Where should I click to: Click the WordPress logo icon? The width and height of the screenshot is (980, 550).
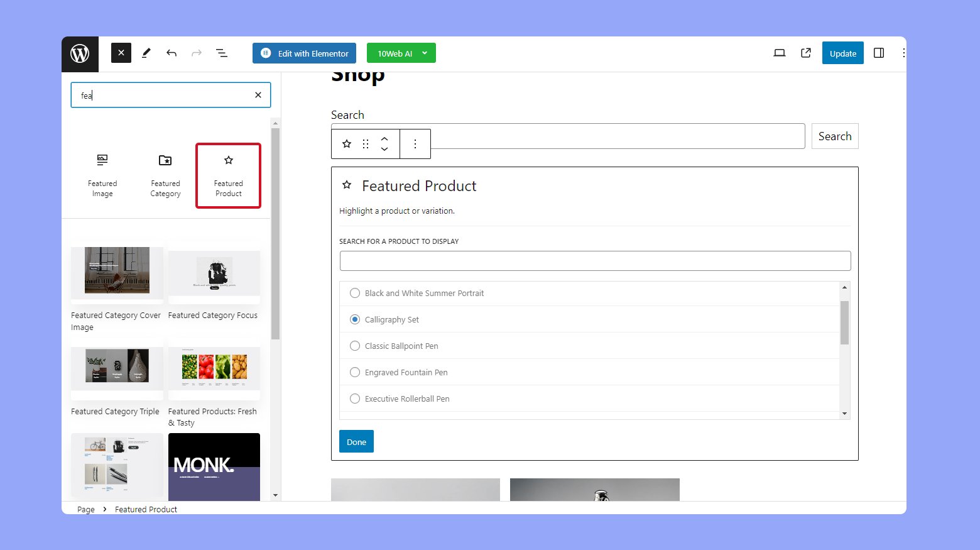[80, 54]
